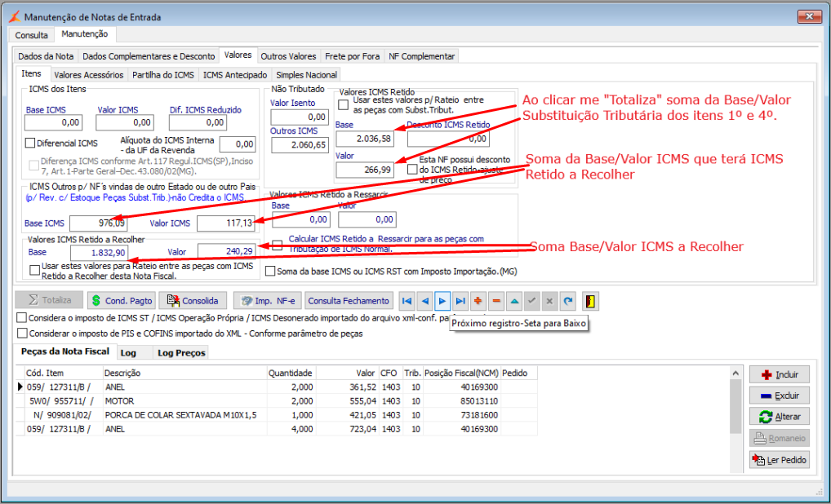Switch to Valores Acessórios sub-tab

pos(89,75)
